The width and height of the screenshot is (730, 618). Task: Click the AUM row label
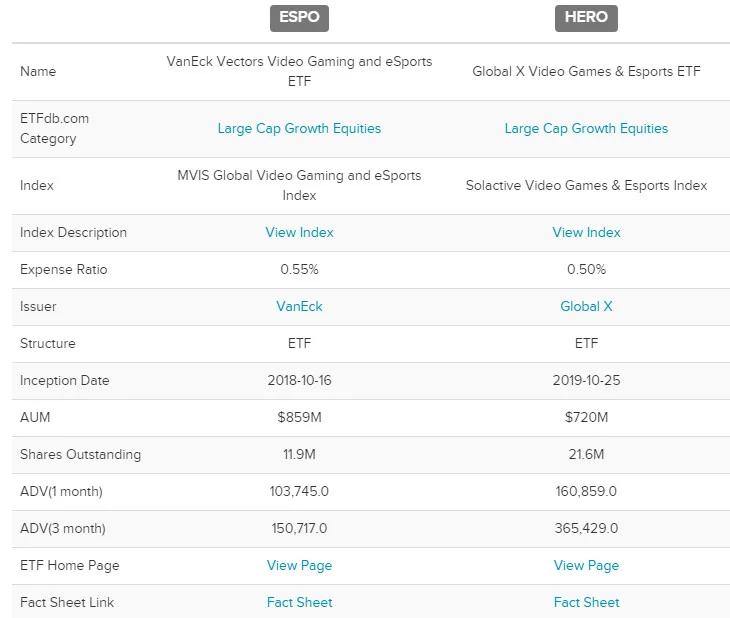[35, 417]
